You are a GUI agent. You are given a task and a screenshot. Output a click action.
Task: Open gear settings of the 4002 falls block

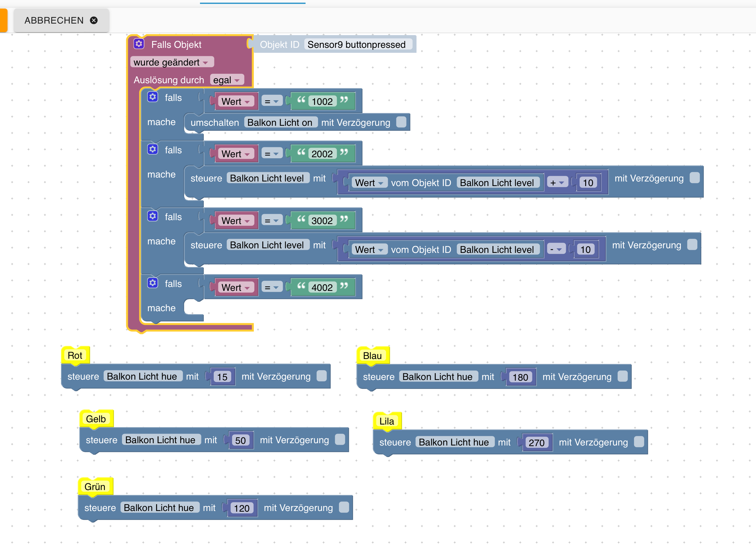[153, 283]
